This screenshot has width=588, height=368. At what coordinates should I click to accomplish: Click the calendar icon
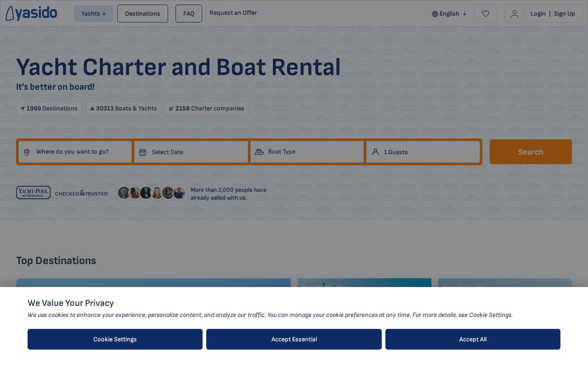coord(142,152)
